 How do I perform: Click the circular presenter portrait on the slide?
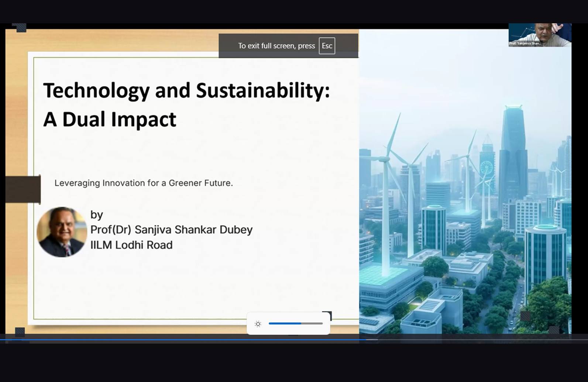62,232
